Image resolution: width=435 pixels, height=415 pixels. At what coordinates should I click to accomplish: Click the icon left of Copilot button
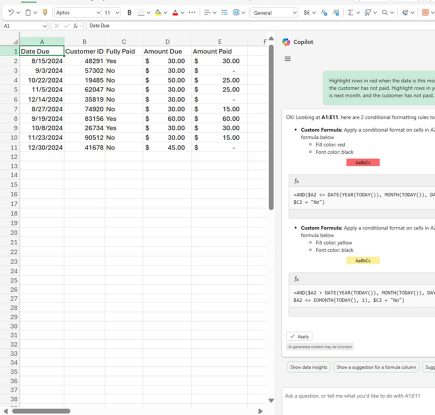(405, 13)
